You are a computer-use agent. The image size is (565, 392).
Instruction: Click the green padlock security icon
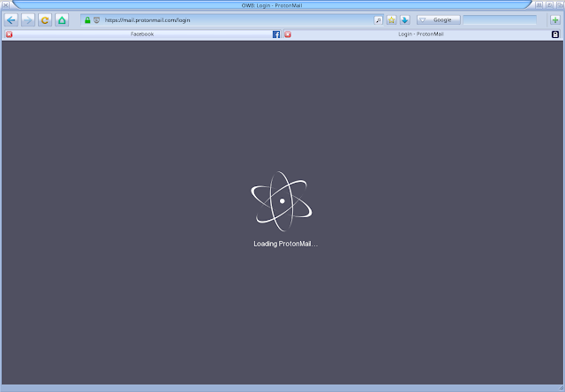87,20
